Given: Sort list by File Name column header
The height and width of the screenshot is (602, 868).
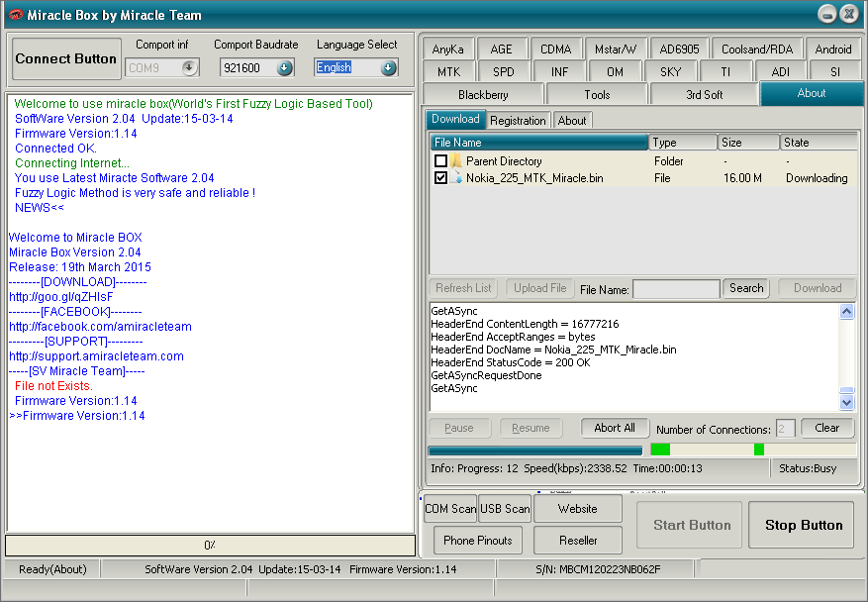Looking at the screenshot, I should point(539,143).
